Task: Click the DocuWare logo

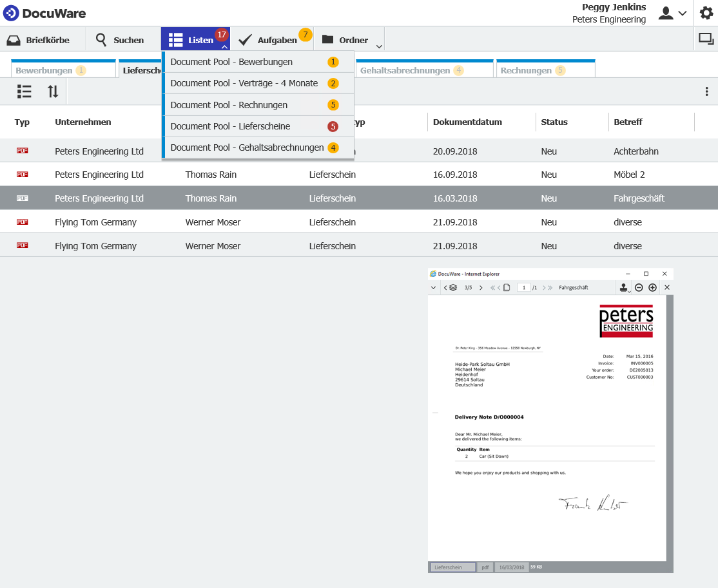Action: coord(44,13)
